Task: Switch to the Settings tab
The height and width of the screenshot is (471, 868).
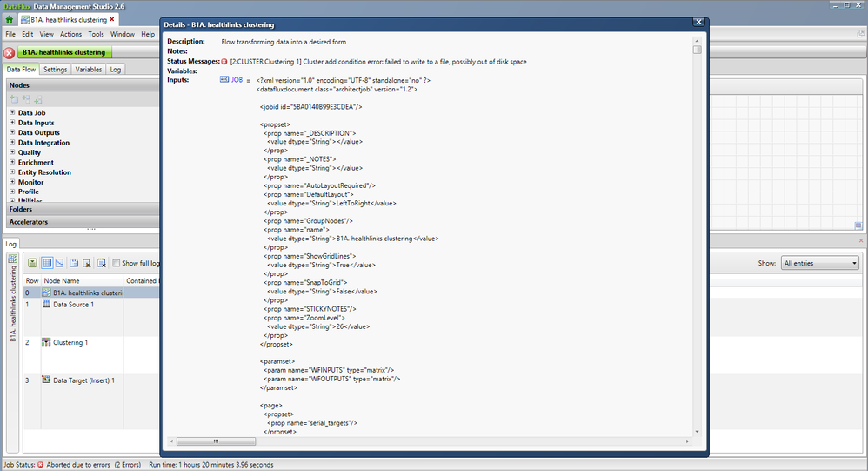Action: point(56,70)
